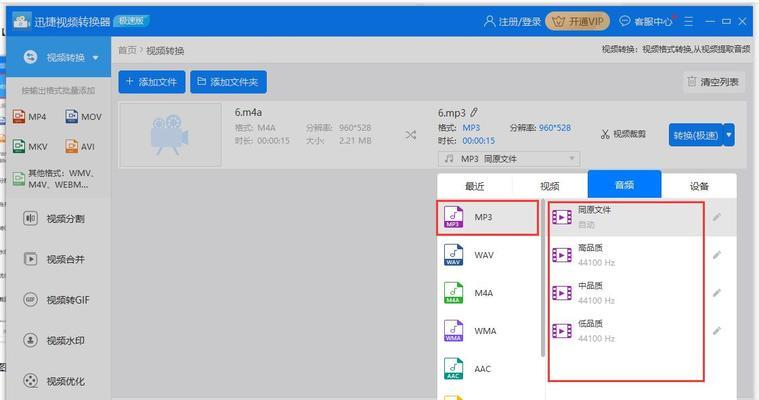759x400 pixels.
Task: Click the 添加文件夹 button
Action: click(x=228, y=82)
